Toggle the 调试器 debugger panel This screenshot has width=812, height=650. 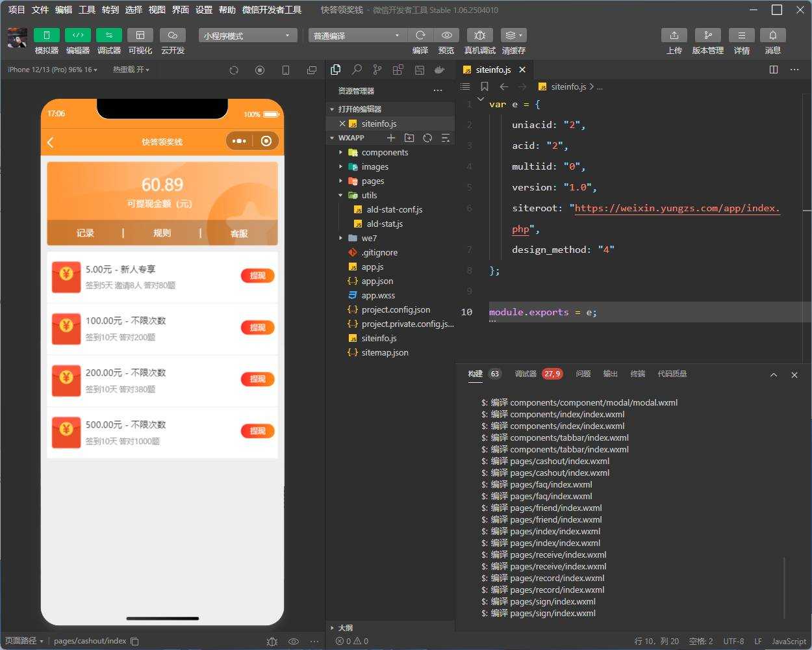point(108,35)
